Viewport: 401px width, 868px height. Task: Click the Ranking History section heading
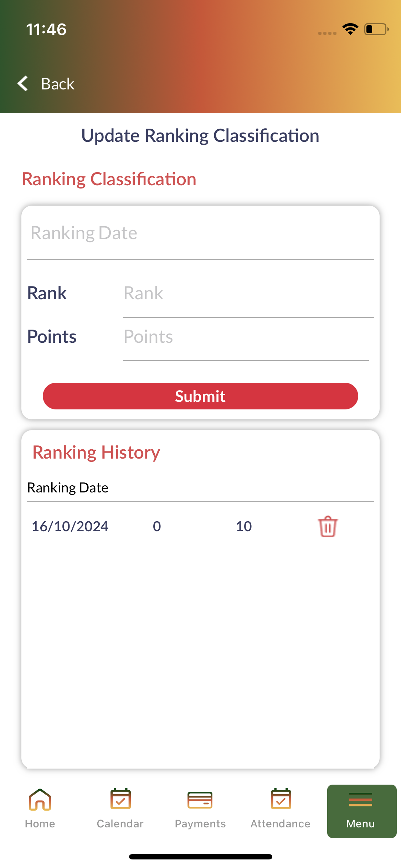pos(96,453)
